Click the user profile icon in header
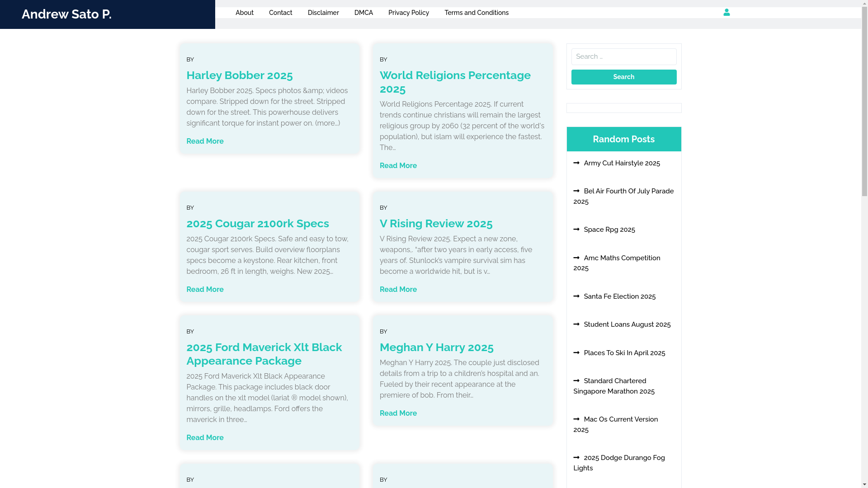Screen dimensions: 868x488 (x=726, y=13)
